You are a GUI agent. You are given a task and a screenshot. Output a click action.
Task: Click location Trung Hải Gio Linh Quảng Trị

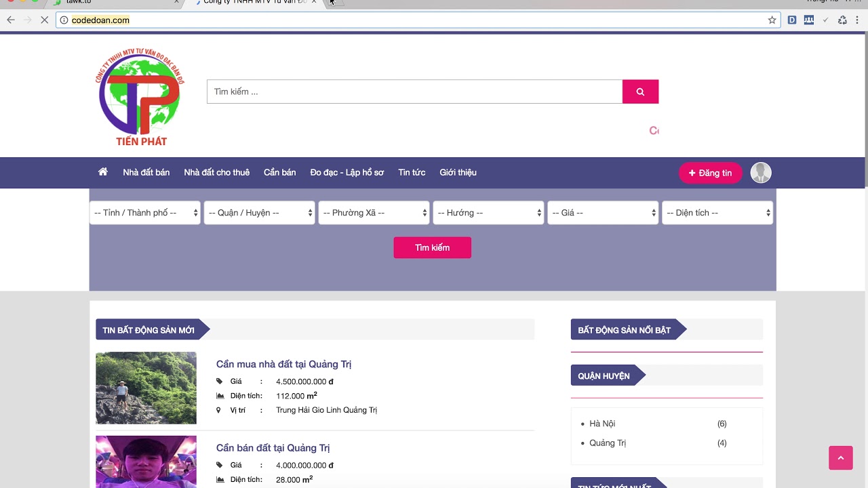pos(326,410)
